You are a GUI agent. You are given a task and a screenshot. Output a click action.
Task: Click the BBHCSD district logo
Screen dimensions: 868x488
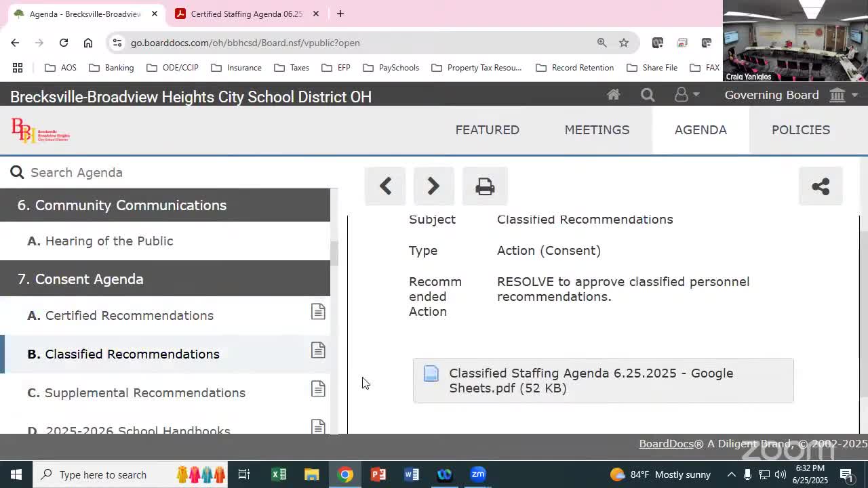(x=39, y=131)
